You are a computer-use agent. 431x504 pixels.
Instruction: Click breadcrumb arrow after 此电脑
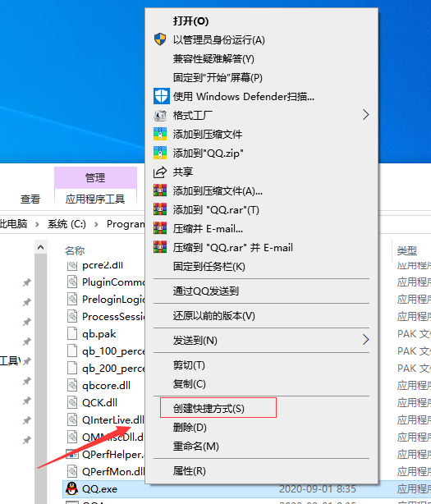[x=37, y=224]
